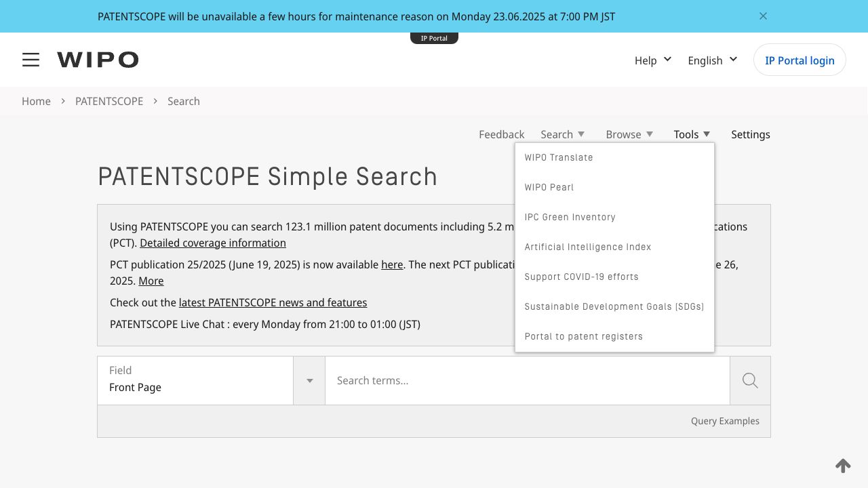Select Artificial Intelligence Index
Screen dimensions: 868x488
click(587, 247)
